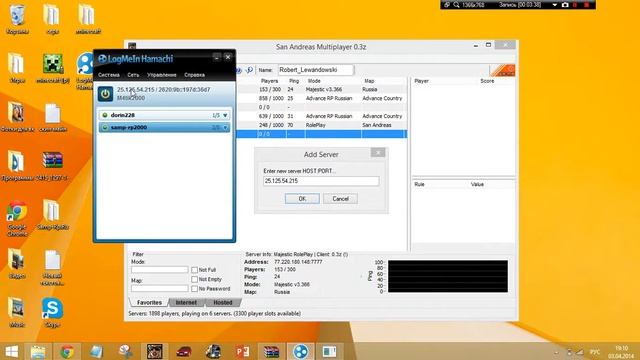The height and width of the screenshot is (360, 640).
Task: Click Cancel in the Add Server dialog
Action: tap(340, 199)
